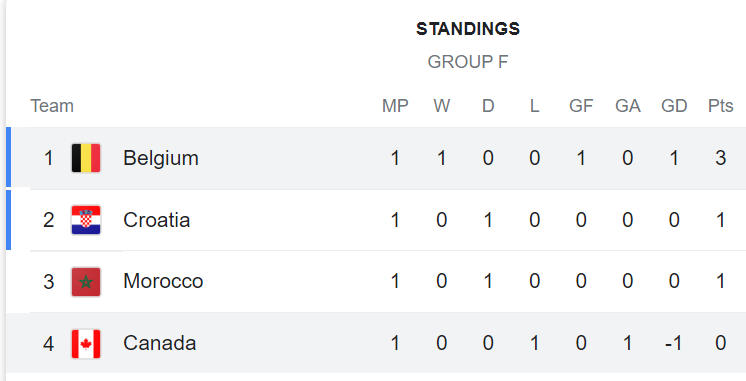Click the Morocco flag icon
Image resolution: width=746 pixels, height=381 pixels.
tap(86, 282)
